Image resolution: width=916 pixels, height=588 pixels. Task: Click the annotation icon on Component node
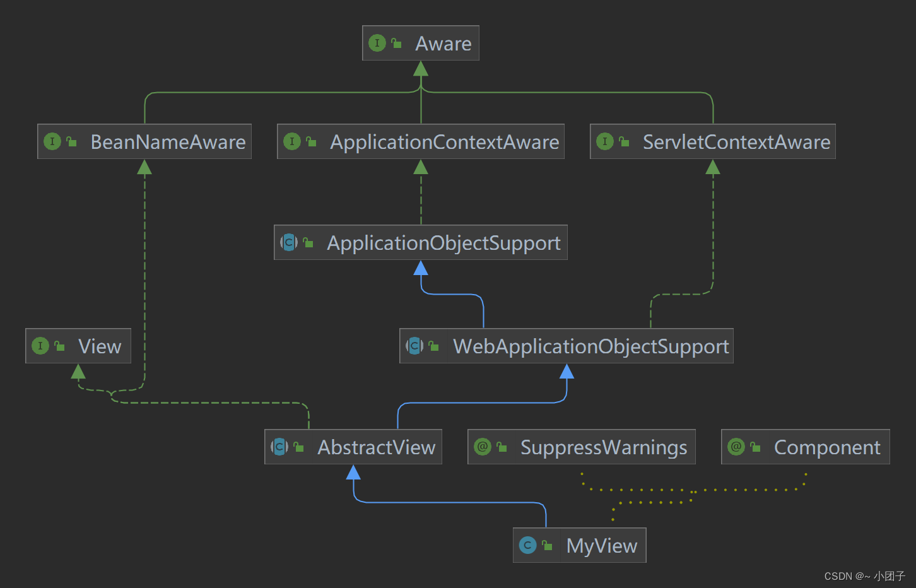click(x=736, y=447)
